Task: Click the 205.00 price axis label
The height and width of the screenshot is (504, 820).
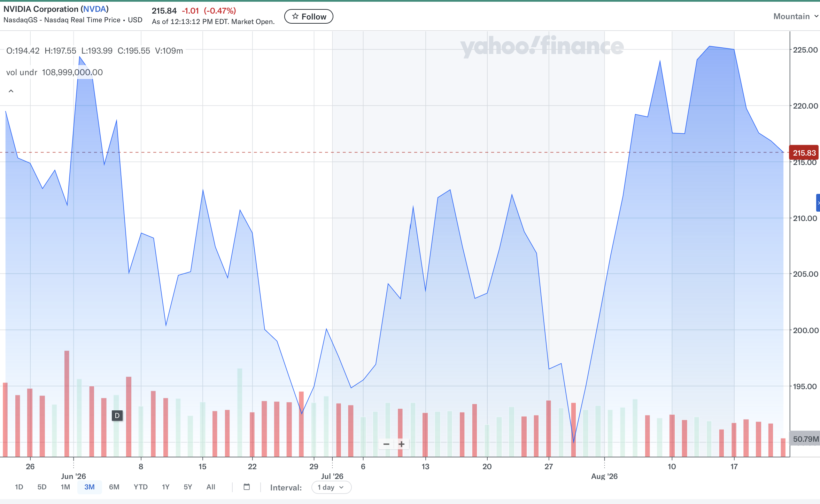Action: point(805,274)
